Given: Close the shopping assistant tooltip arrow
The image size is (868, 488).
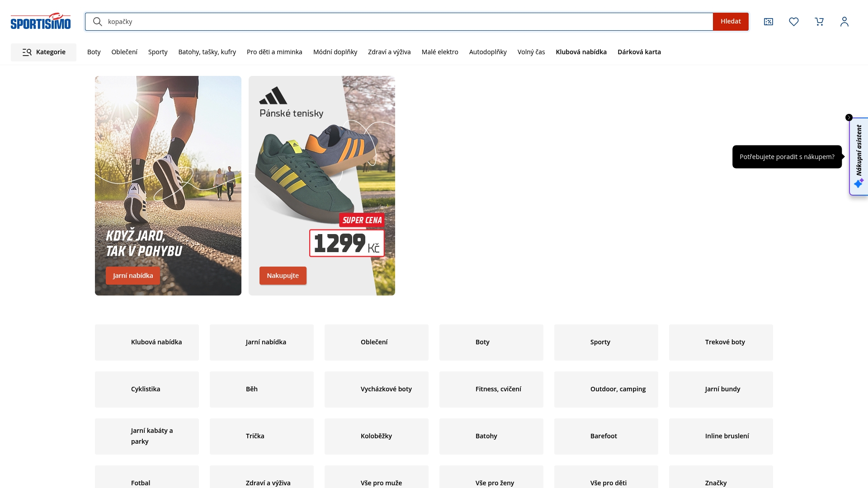Looking at the screenshot, I should [849, 117].
